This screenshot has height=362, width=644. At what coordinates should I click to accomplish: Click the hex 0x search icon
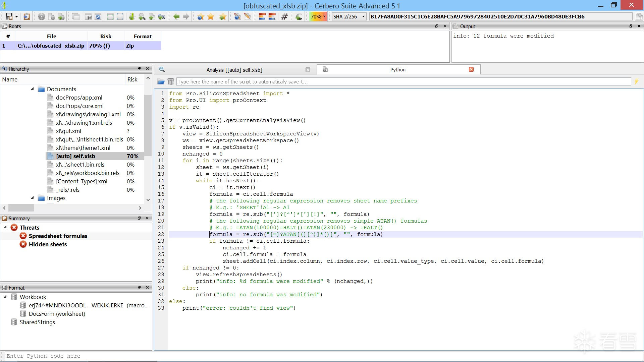tap(162, 16)
